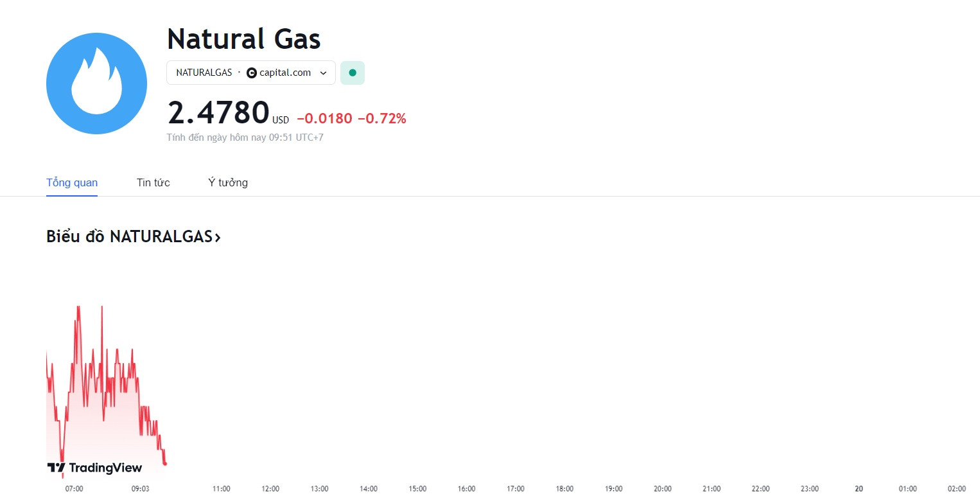The image size is (980, 503).
Task: Click the red endpoint dot on the chart line
Action: pyautogui.click(x=166, y=463)
